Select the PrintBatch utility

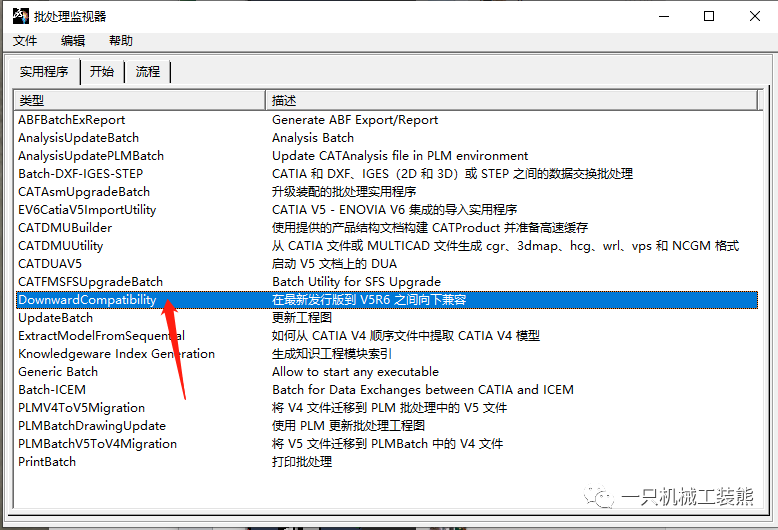tap(47, 462)
